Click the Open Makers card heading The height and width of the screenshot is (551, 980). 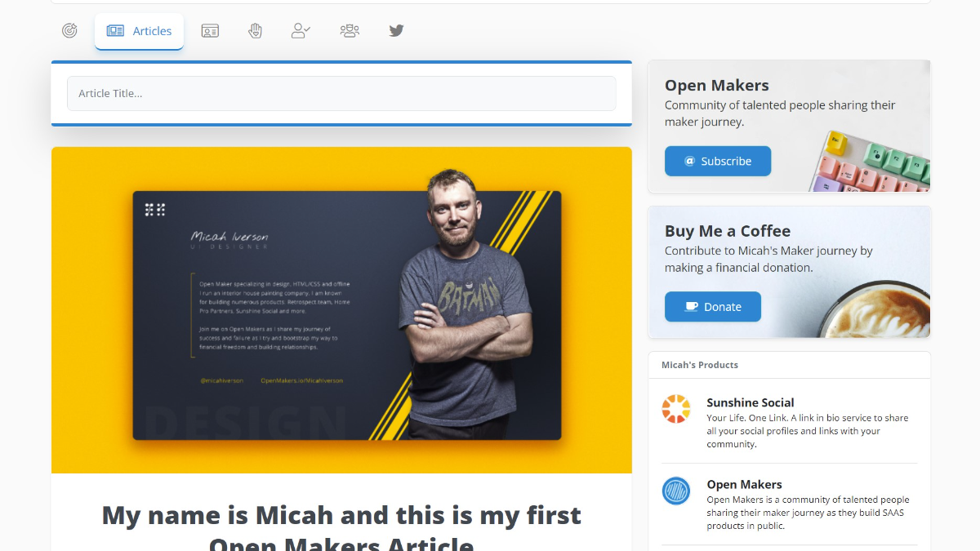717,86
